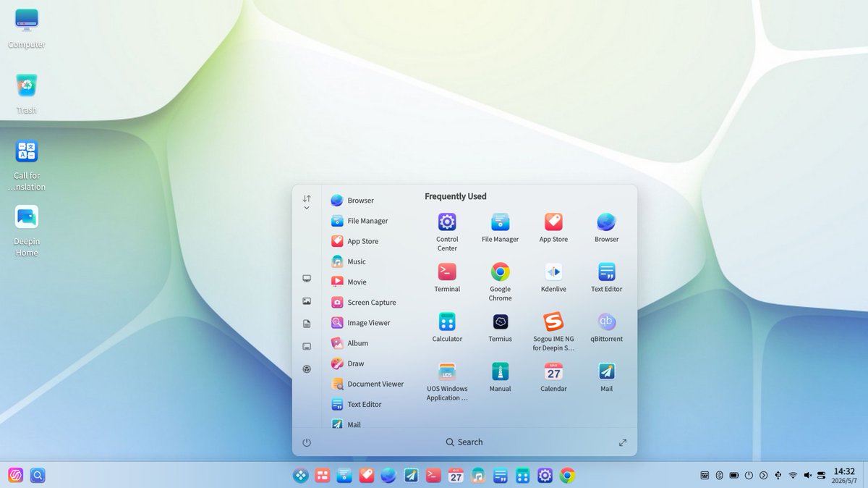Image resolution: width=868 pixels, height=488 pixels.
Task: Open Google Chrome from the dock
Action: [x=567, y=476]
